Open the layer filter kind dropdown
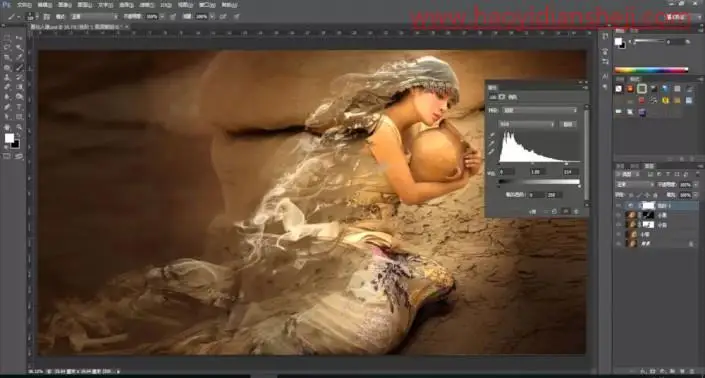Image resolution: width=705 pixels, height=378 pixels. click(627, 174)
